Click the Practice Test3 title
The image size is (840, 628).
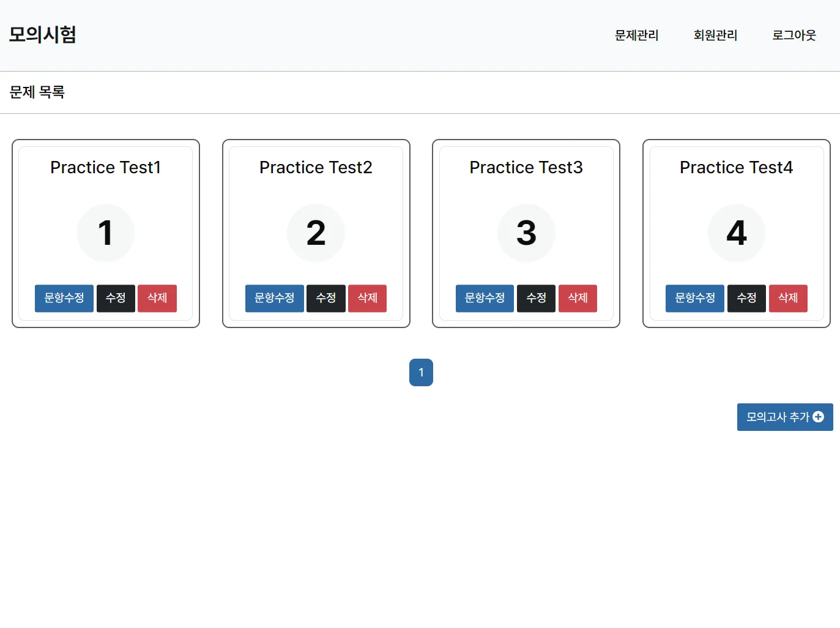526,167
